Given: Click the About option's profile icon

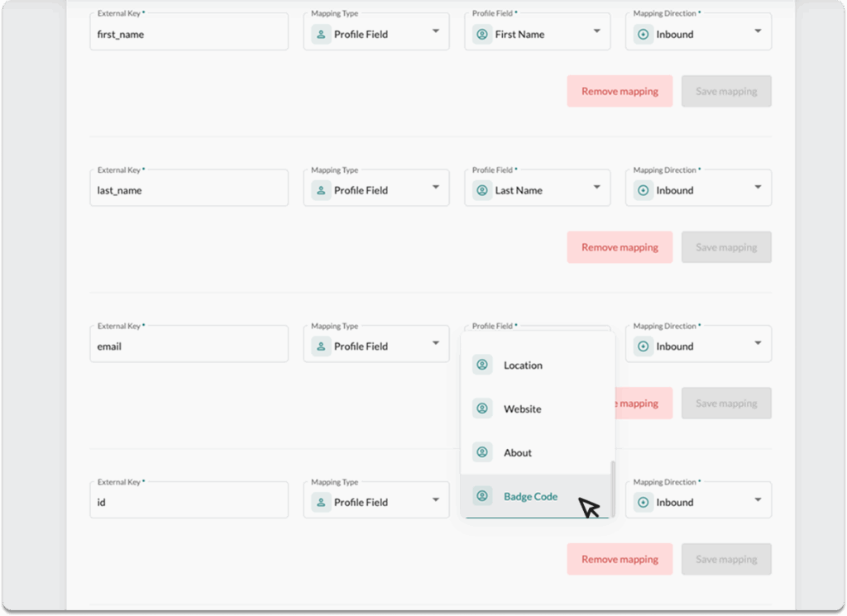Looking at the screenshot, I should tap(482, 452).
